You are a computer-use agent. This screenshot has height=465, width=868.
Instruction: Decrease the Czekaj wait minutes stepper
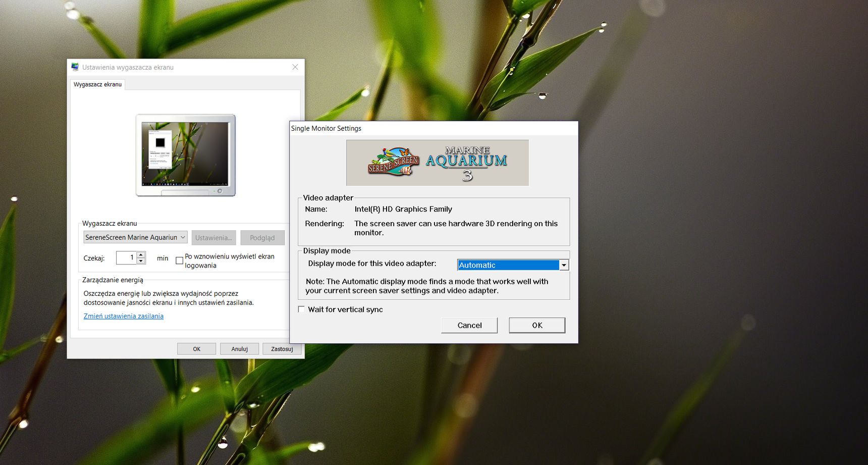(141, 261)
